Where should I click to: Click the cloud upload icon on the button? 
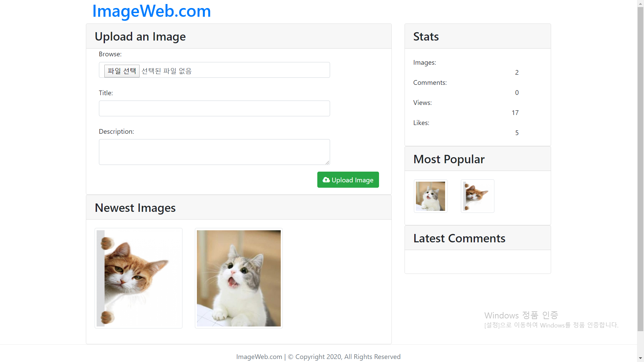pyautogui.click(x=326, y=180)
